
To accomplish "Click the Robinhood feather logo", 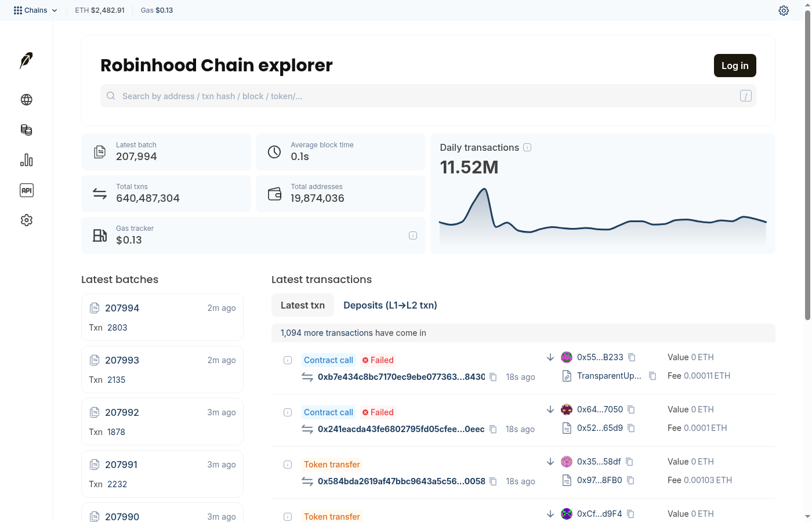I will 26,60.
